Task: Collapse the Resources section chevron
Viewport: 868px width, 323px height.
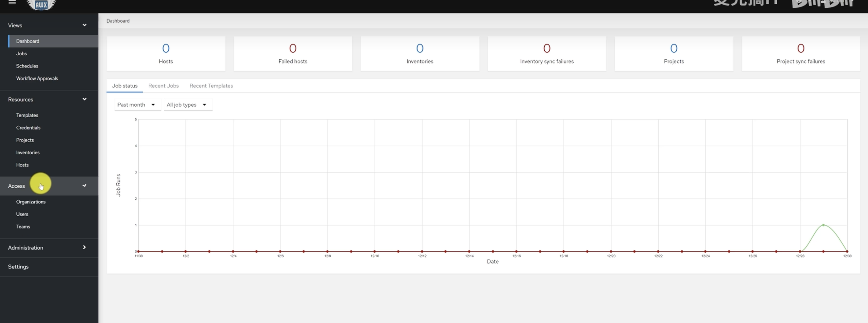Action: coord(84,99)
